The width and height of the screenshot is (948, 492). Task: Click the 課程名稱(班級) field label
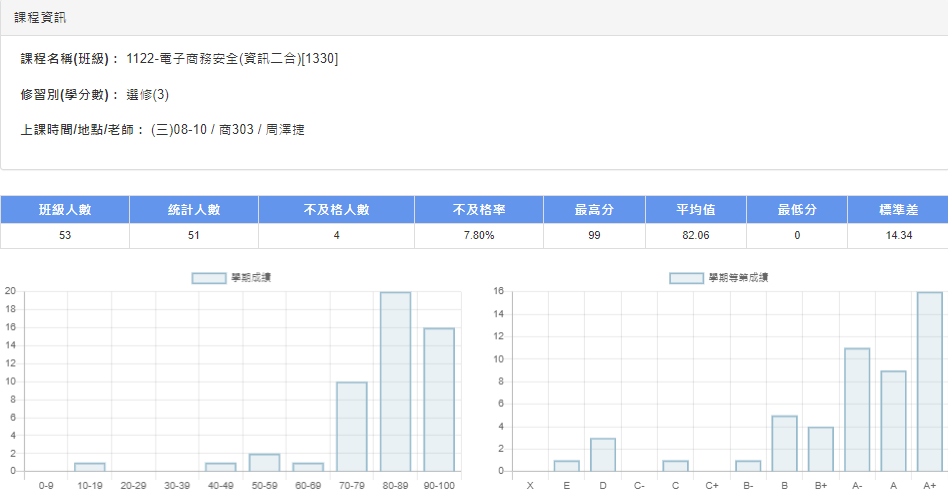(x=69, y=59)
